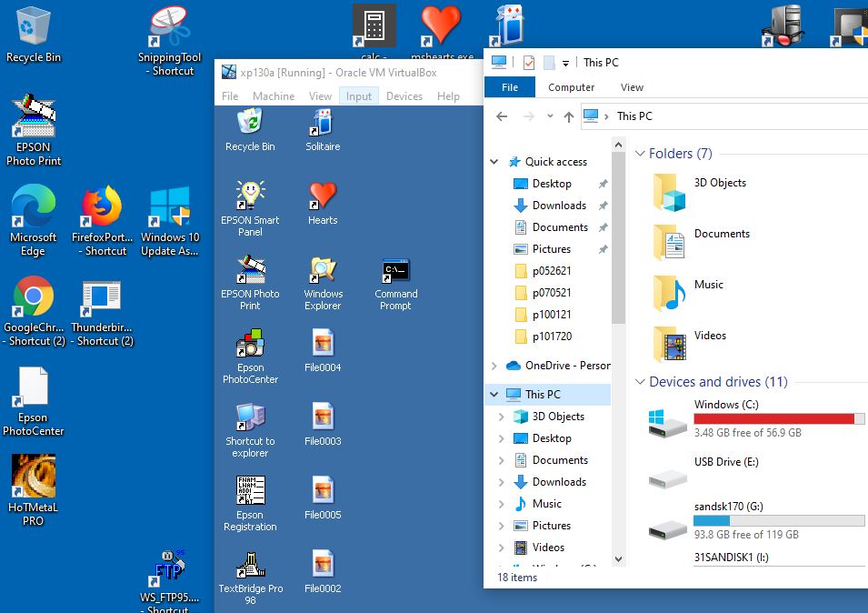This screenshot has width=868, height=613.
Task: Select Videos in the navigation tree
Action: [x=550, y=548]
